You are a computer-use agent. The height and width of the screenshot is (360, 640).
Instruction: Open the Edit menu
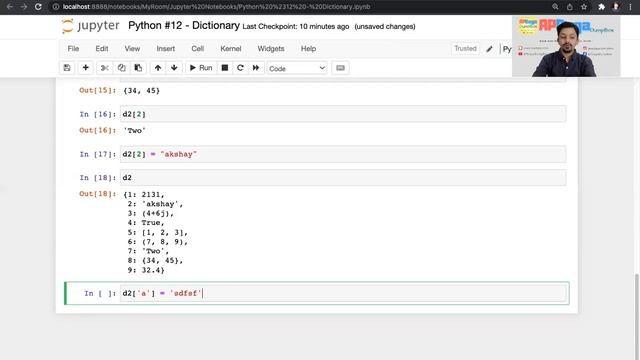point(102,49)
